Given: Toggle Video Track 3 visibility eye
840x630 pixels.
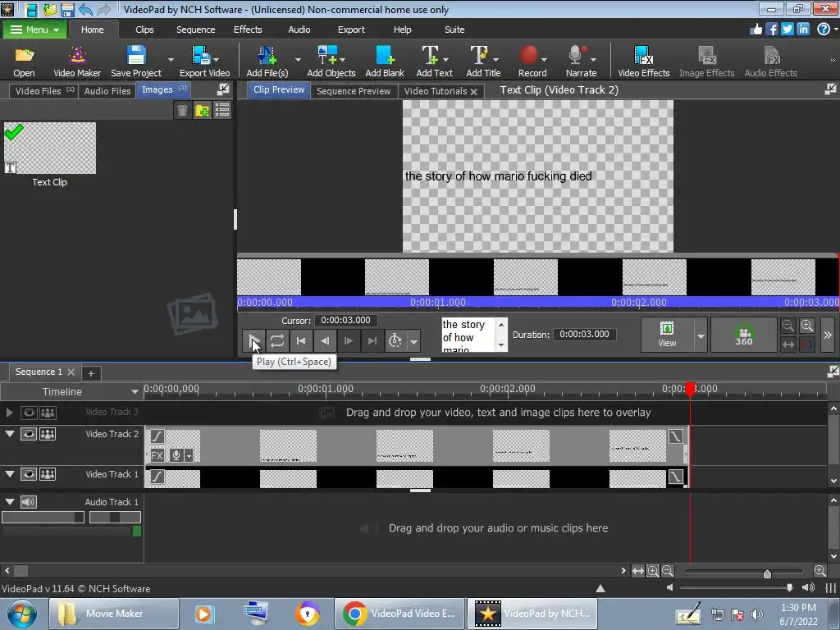Looking at the screenshot, I should pyautogui.click(x=29, y=413).
